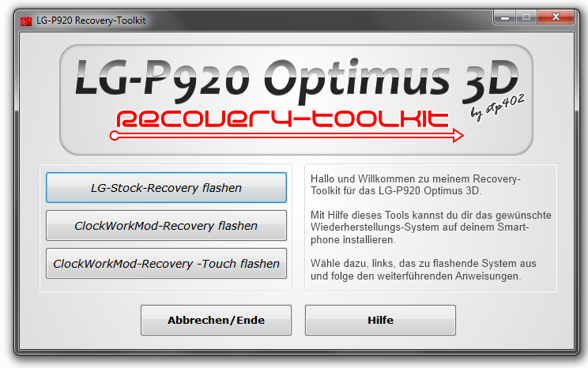Select ClockWorkMod-Recovery -Touch flashen

(x=166, y=264)
